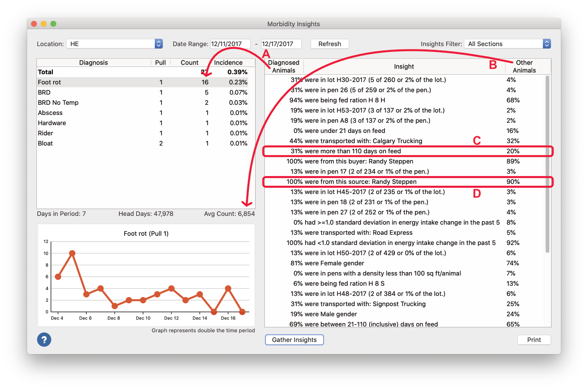Select insight about lot H30-2017

(x=405, y=80)
